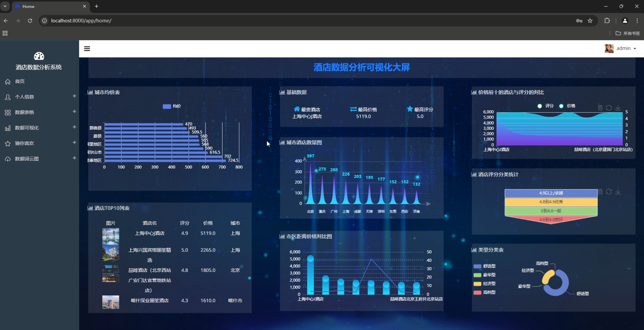Select the Home browser tab
The image size is (644, 330).
pyautogui.click(x=50, y=6)
